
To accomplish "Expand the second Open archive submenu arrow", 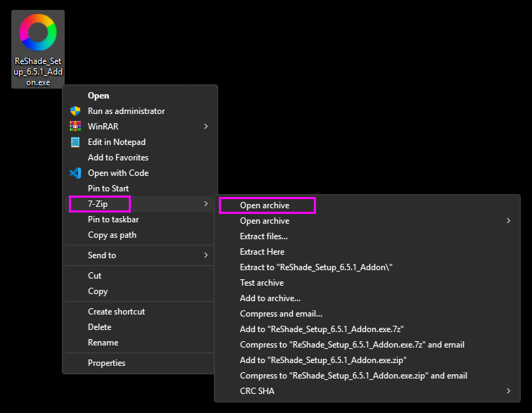I will (x=508, y=221).
